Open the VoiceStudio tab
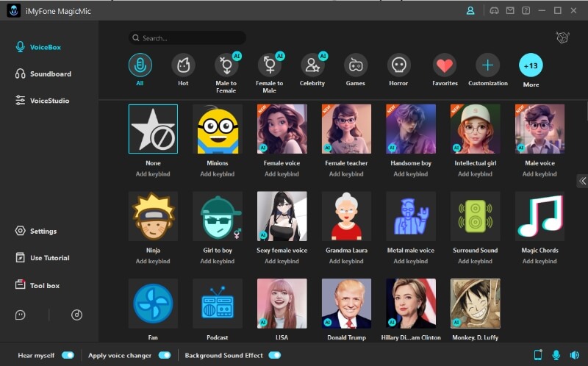This screenshot has width=588, height=366. (x=50, y=101)
